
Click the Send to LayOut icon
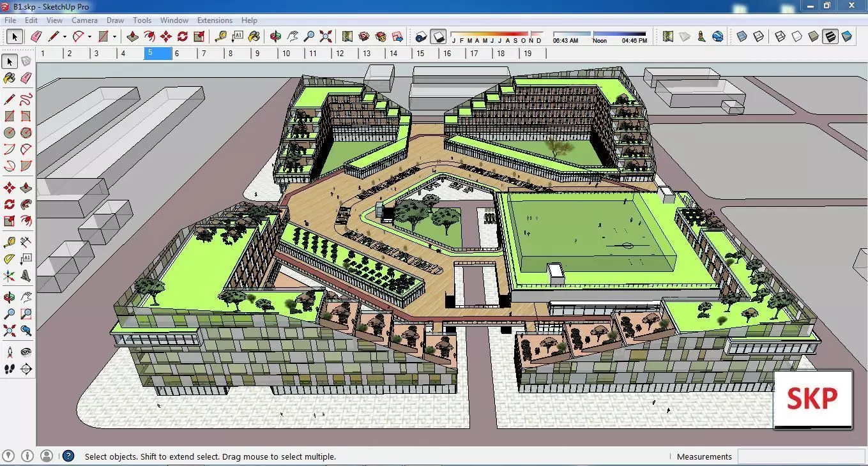[397, 36]
